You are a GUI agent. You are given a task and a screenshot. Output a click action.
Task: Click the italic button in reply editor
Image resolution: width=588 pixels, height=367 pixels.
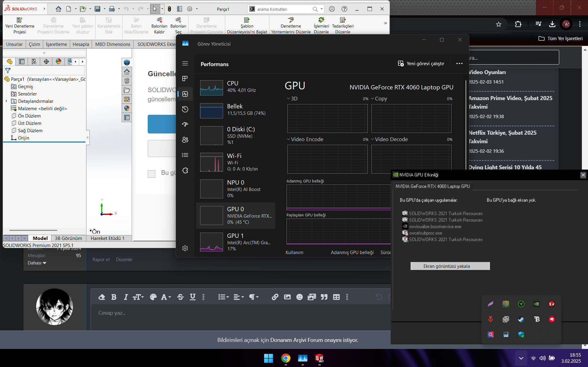[x=126, y=297]
